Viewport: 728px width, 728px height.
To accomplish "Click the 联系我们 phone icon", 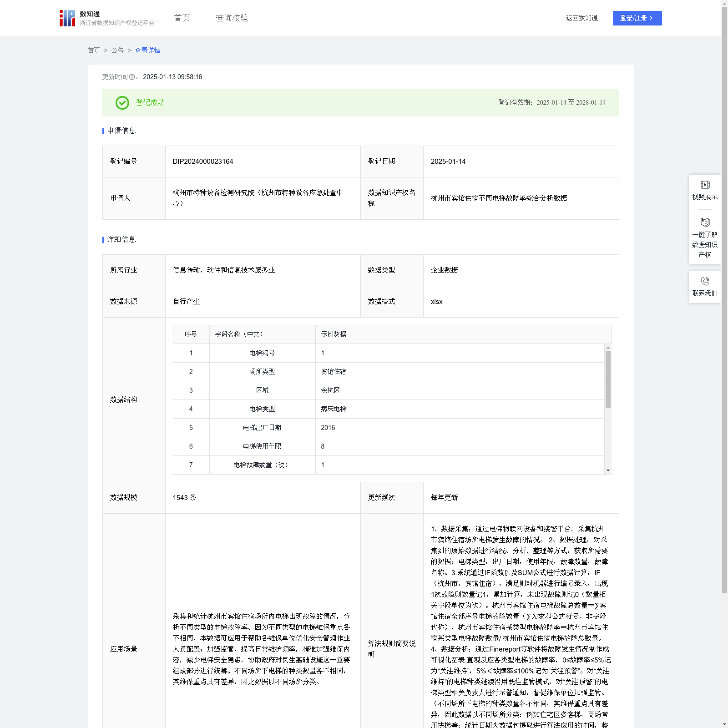I will click(x=705, y=281).
